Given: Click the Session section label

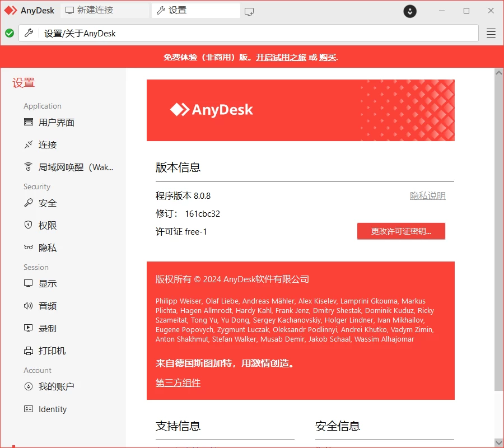Looking at the screenshot, I should tap(36, 267).
